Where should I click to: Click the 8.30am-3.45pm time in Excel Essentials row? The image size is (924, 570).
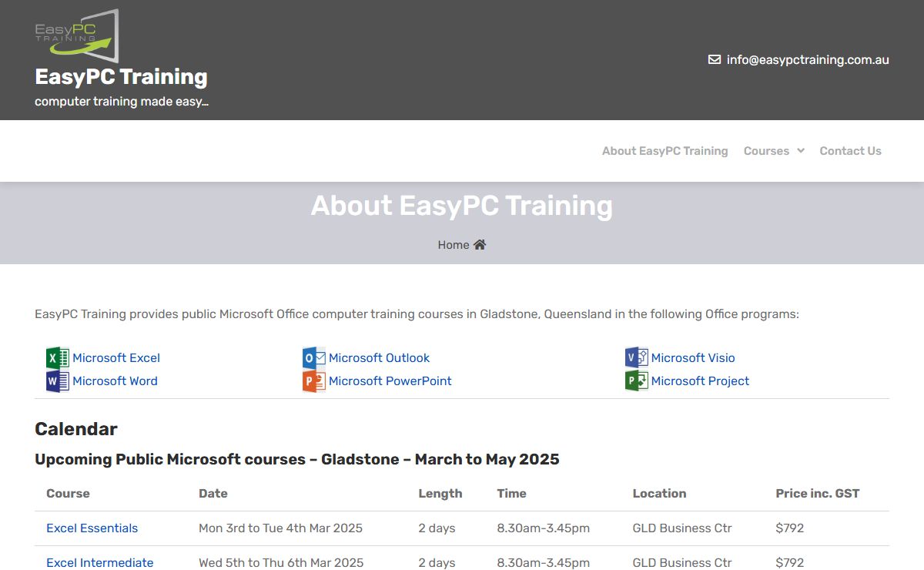click(x=544, y=528)
